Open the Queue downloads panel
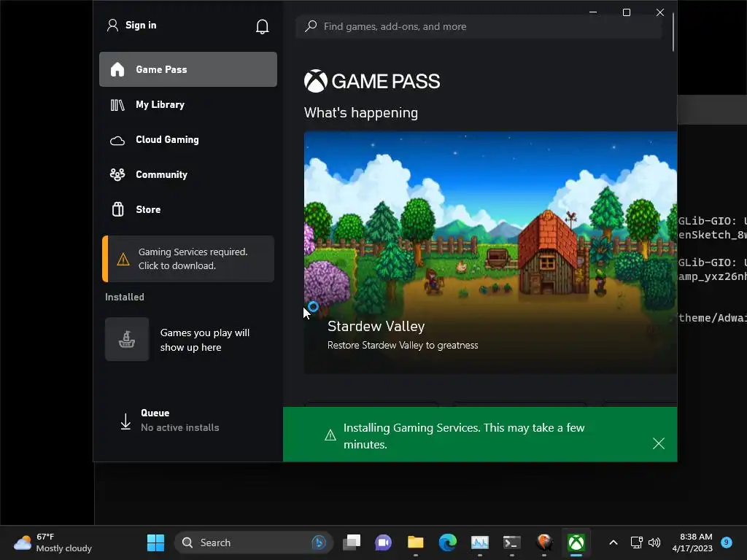Screen dimensions: 747x560 pyautogui.click(x=187, y=421)
